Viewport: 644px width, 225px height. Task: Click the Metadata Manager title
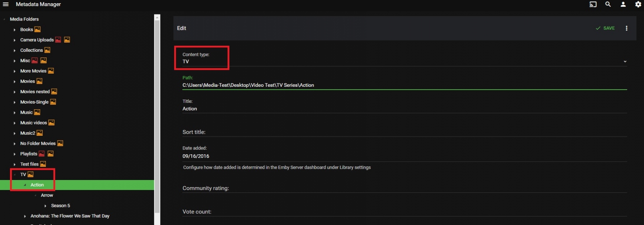38,4
